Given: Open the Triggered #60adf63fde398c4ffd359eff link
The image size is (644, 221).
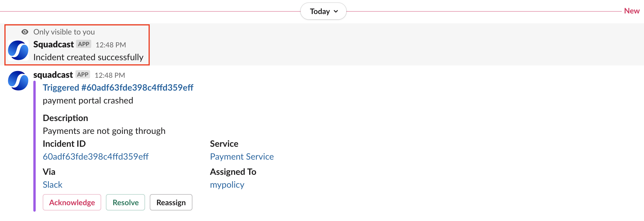Looking at the screenshot, I should (118, 87).
